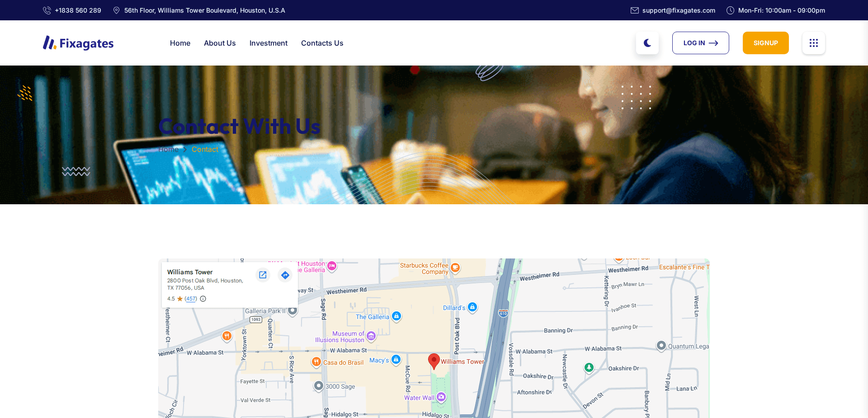Select the Williams Tower map marker
Viewport: 868px width, 418px height.
(434, 361)
